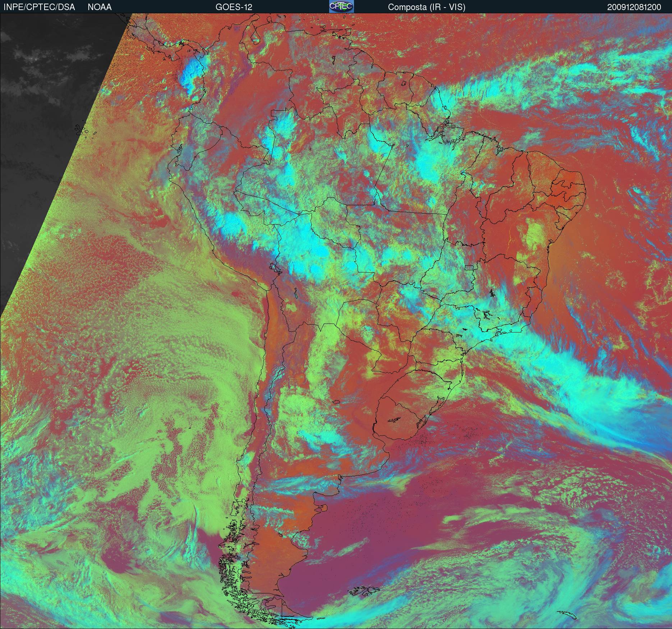Click the Composta (IR - VIS) title
This screenshot has width=672, height=629.
click(427, 7)
